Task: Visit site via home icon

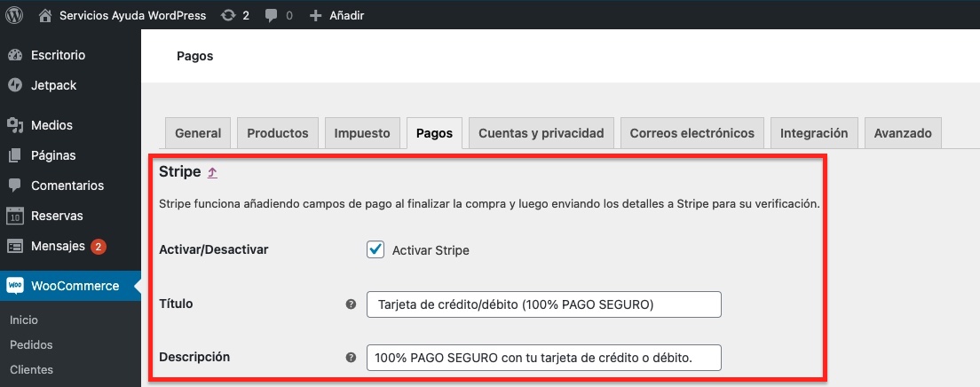Action: tap(45, 16)
